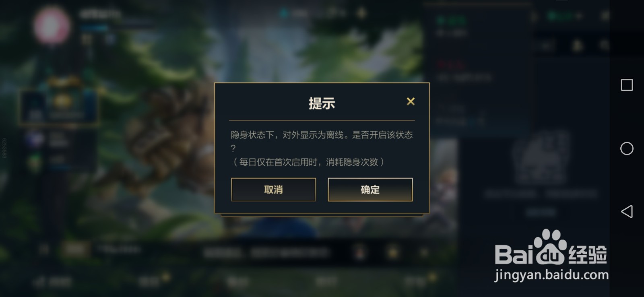644x297 pixels.
Task: Click the 取消 button
Action: tap(273, 190)
